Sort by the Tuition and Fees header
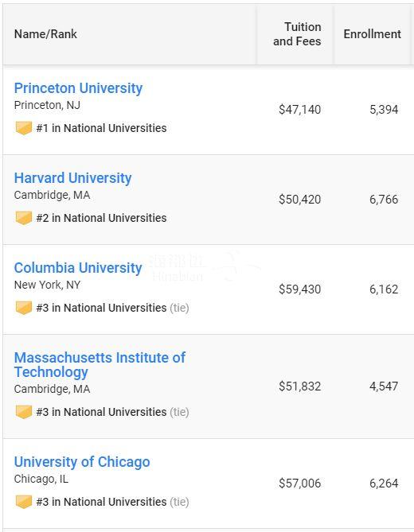Screen dimensions: 414x532 pyautogui.click(x=297, y=34)
